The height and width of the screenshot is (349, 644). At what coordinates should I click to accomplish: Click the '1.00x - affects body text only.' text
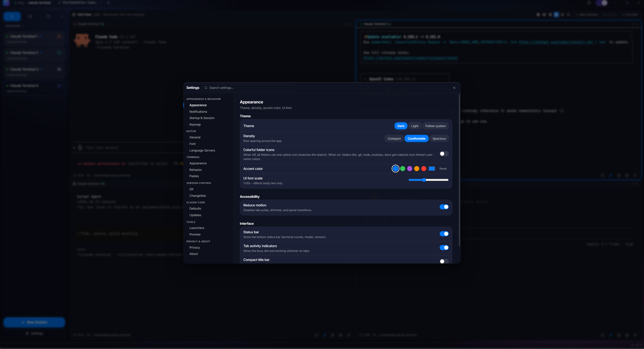point(263,183)
